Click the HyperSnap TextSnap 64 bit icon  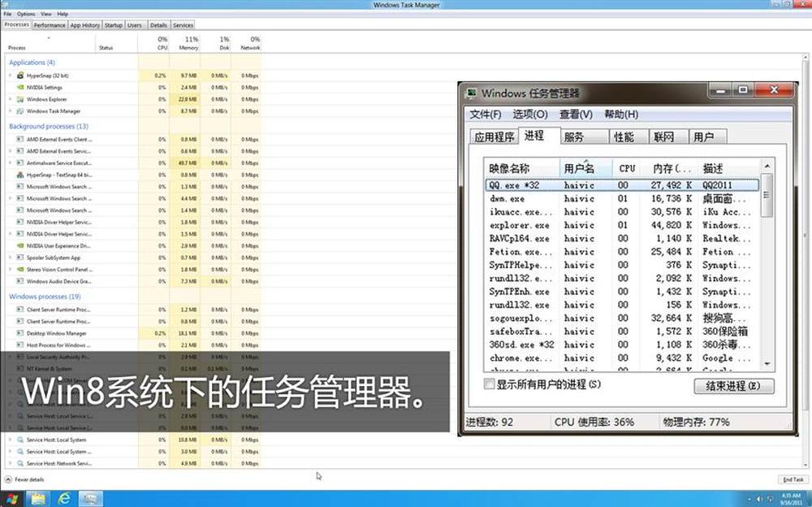(x=20, y=175)
